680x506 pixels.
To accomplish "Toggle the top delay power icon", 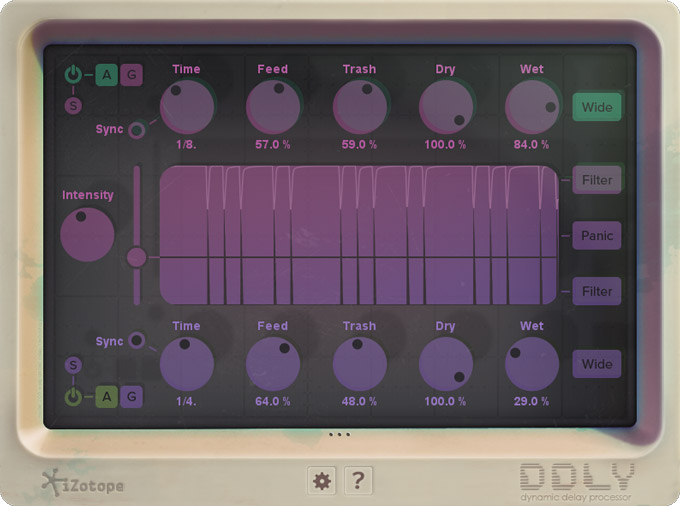I will (73, 75).
